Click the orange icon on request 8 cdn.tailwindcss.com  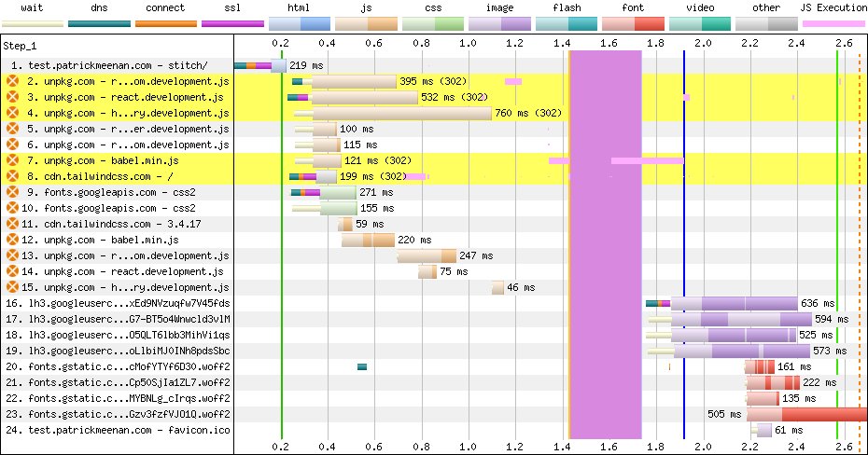pyautogui.click(x=12, y=177)
